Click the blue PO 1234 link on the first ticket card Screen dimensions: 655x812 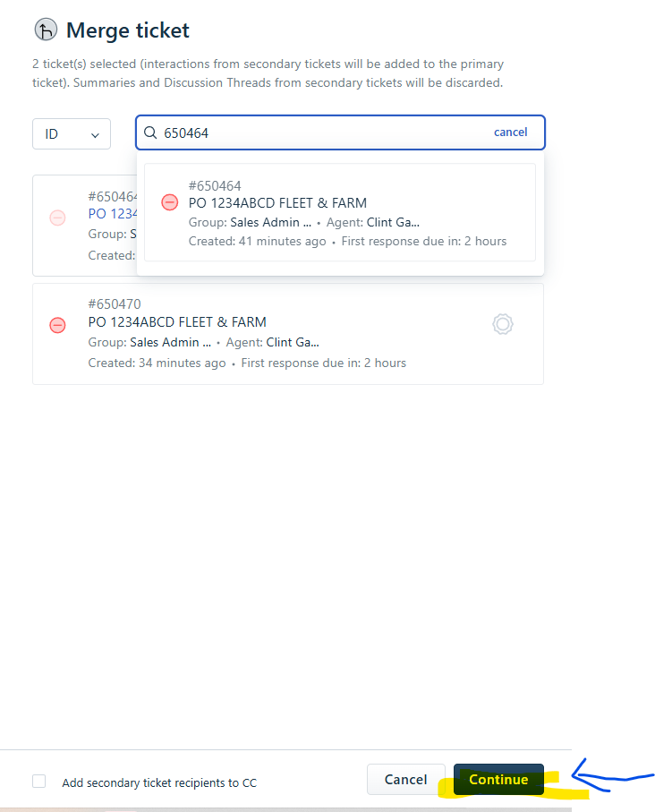pos(113,214)
